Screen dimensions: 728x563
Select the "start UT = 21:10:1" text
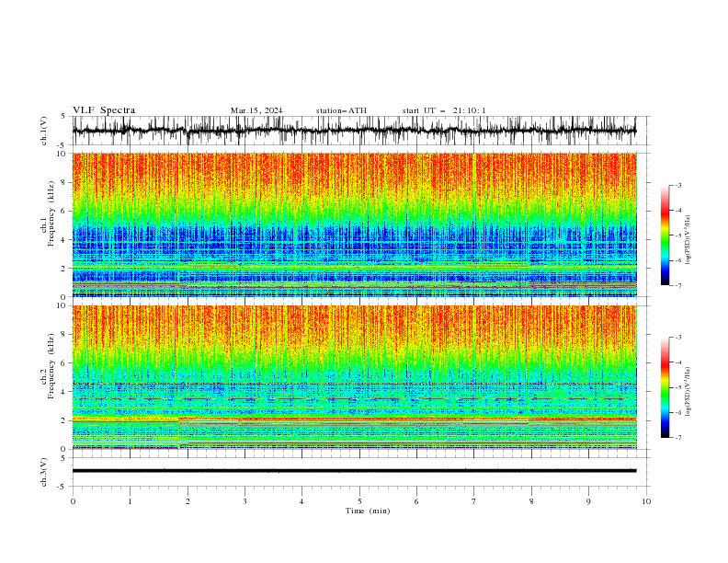[444, 110]
